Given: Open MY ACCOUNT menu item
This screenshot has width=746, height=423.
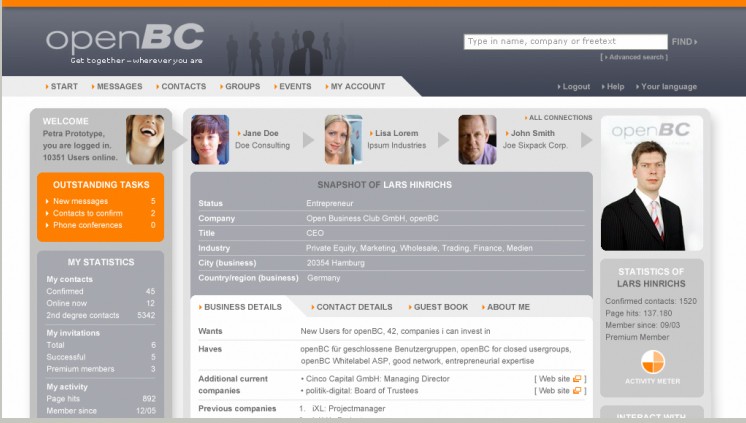Looking at the screenshot, I should [x=355, y=87].
